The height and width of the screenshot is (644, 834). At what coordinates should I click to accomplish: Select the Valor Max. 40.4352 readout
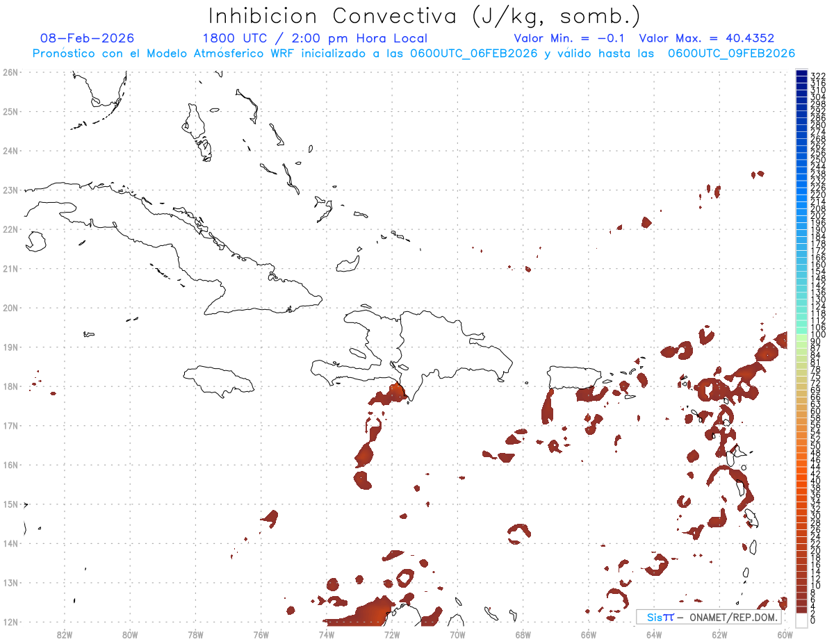[x=707, y=38]
